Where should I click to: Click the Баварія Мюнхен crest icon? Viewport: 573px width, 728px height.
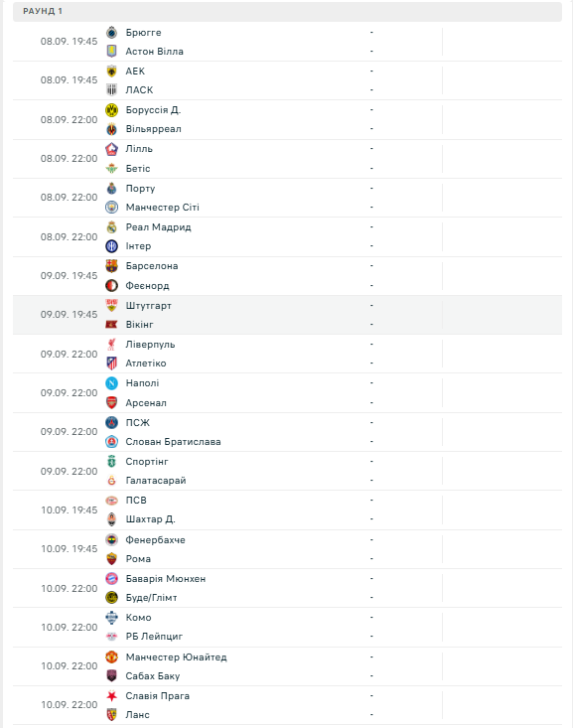111,578
